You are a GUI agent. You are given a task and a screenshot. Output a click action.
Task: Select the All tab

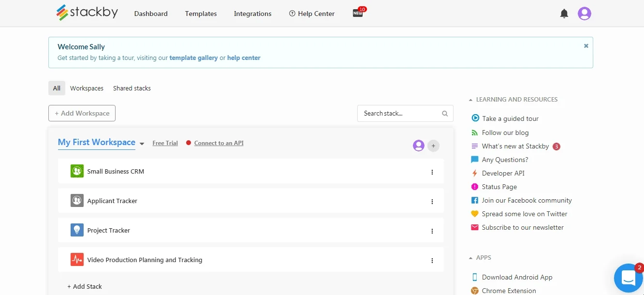pos(57,88)
